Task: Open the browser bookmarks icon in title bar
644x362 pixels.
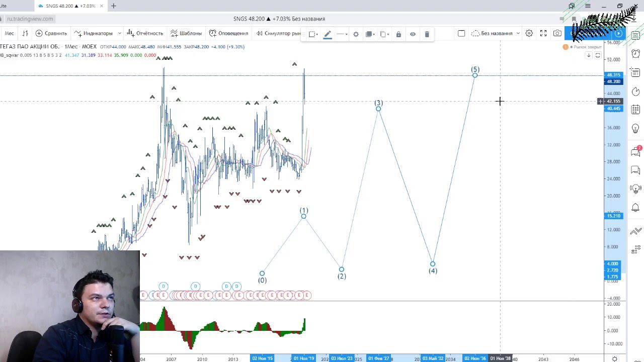Action: click(572, 6)
